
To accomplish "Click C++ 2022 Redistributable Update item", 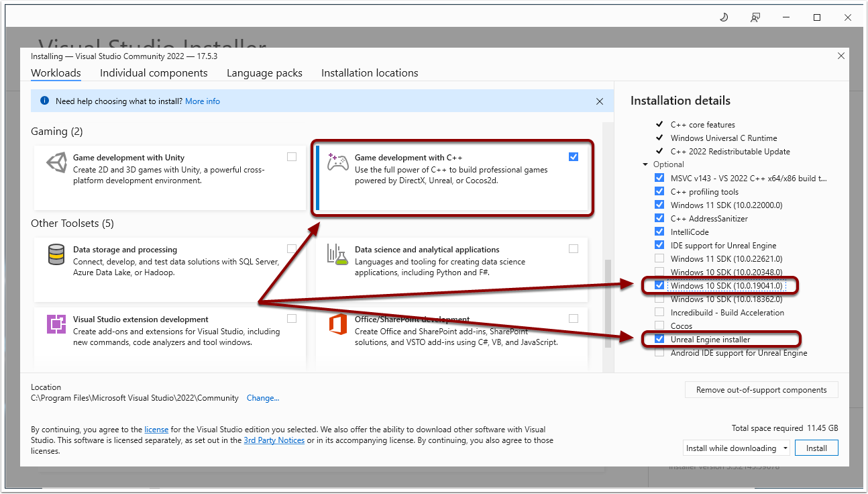I will pos(730,151).
